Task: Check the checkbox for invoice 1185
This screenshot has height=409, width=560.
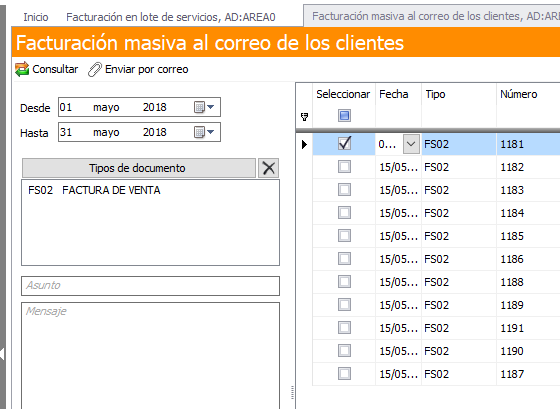Action: point(344,236)
